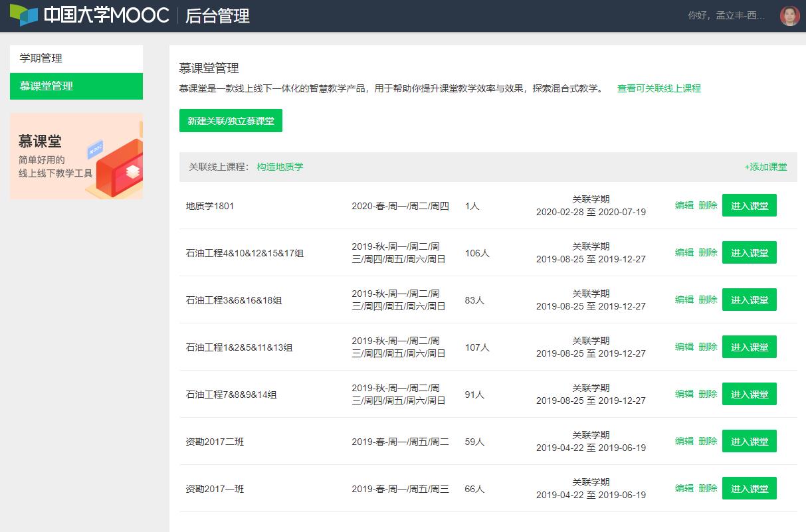806x532 pixels.
Task: Click the 新建关联/独立慕课堂 button
Action: [x=231, y=121]
